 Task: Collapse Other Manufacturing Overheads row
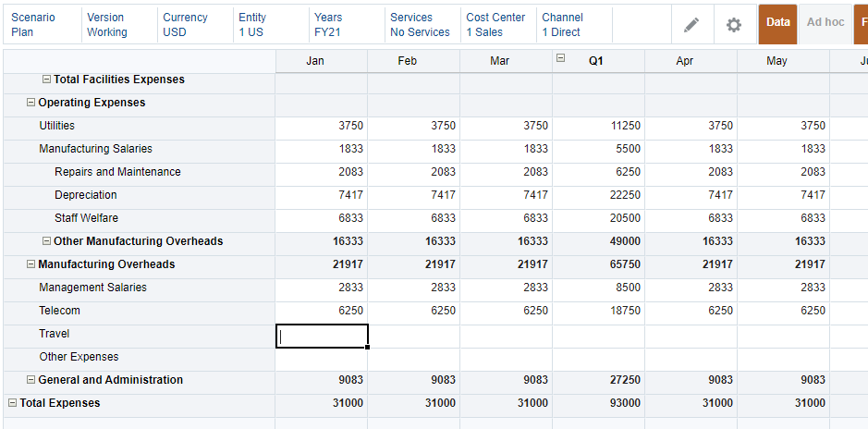(47, 241)
